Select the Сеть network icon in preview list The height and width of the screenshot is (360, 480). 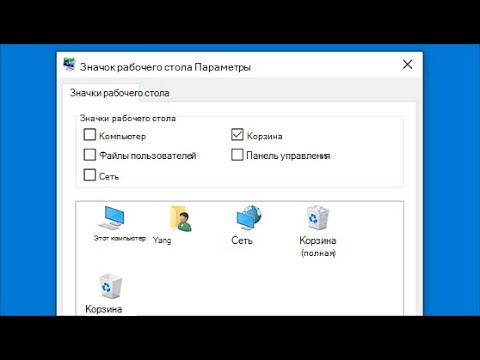pyautogui.click(x=248, y=218)
